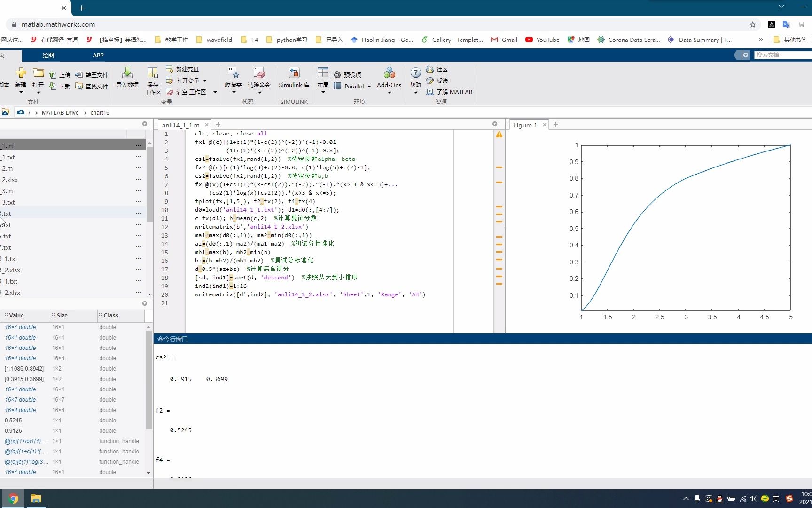Open File Explorer from the taskbar

click(x=36, y=499)
